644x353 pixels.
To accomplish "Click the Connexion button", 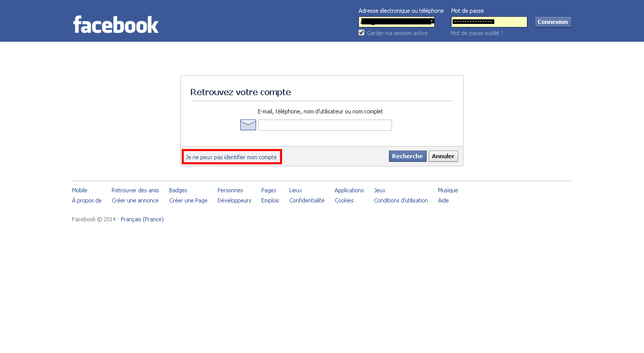I will pyautogui.click(x=553, y=22).
